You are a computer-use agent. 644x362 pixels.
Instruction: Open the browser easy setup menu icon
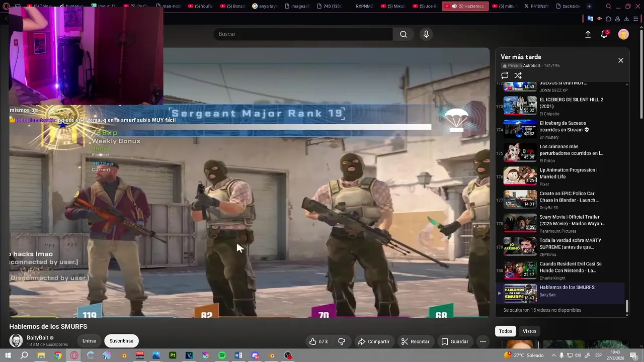[x=635, y=19]
